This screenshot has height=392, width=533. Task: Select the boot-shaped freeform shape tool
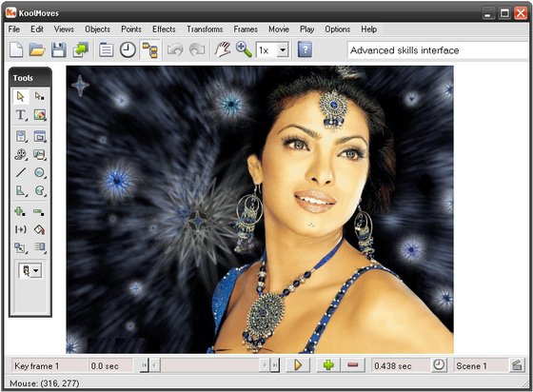(21, 190)
